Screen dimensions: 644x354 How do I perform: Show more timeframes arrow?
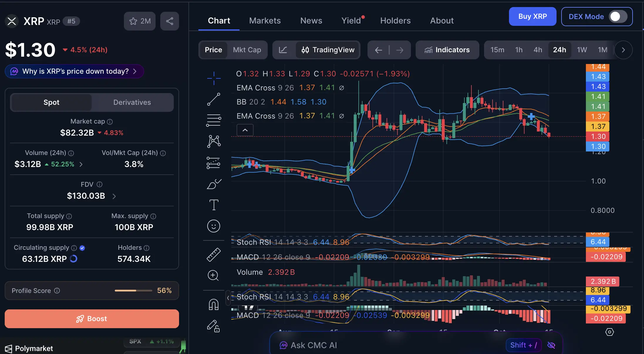pos(623,50)
